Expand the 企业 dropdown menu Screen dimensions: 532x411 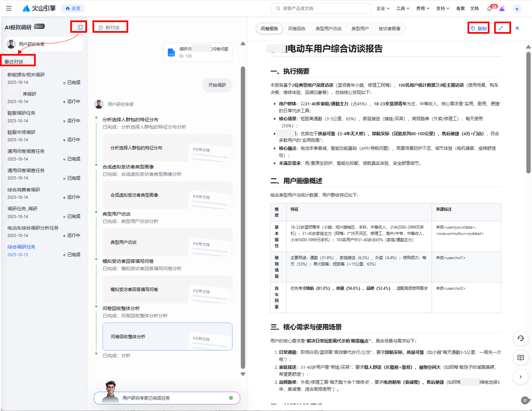click(383, 8)
